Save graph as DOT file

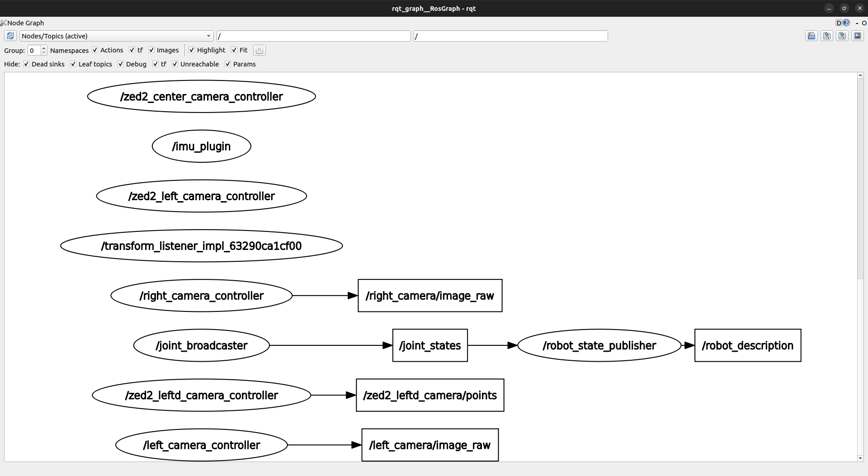pyautogui.click(x=827, y=36)
